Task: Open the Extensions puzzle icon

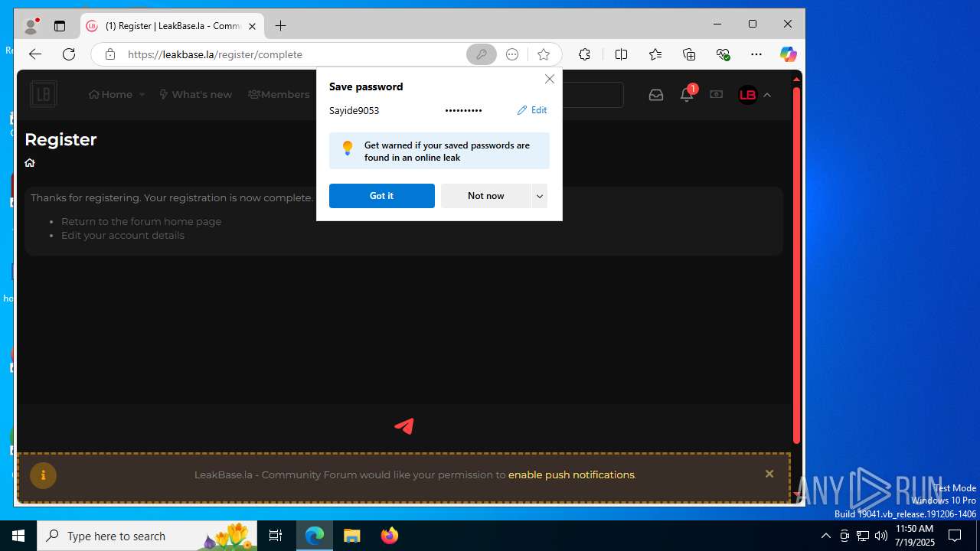Action: point(584,54)
